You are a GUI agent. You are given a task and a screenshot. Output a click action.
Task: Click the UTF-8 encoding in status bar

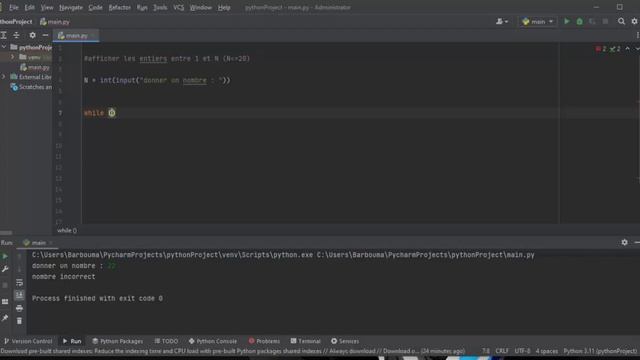click(x=522, y=351)
